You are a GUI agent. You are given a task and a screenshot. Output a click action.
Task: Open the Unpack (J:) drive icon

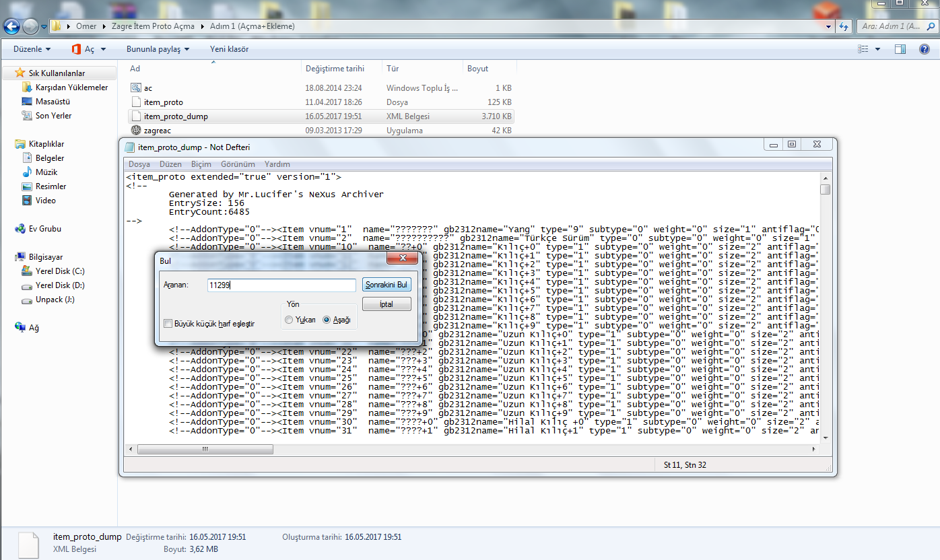(x=27, y=300)
